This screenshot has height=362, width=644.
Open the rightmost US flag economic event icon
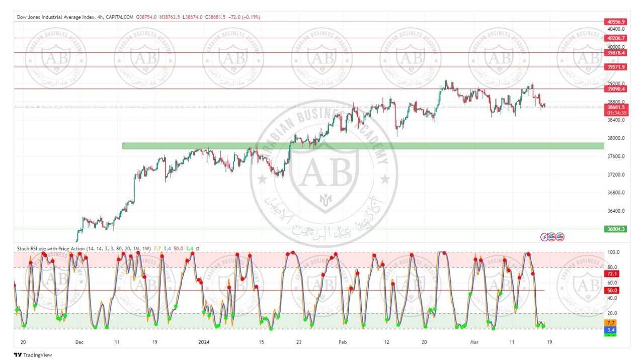coord(560,237)
